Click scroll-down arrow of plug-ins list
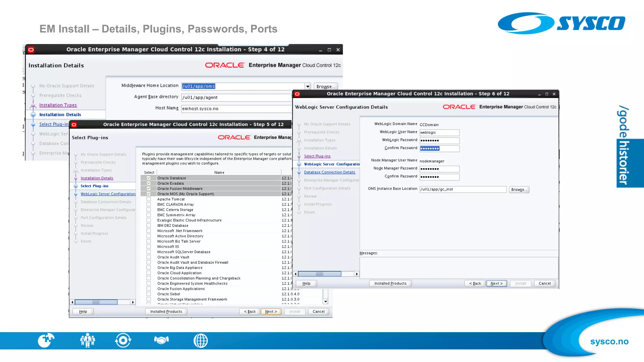This screenshot has height=362, width=644. click(x=325, y=301)
